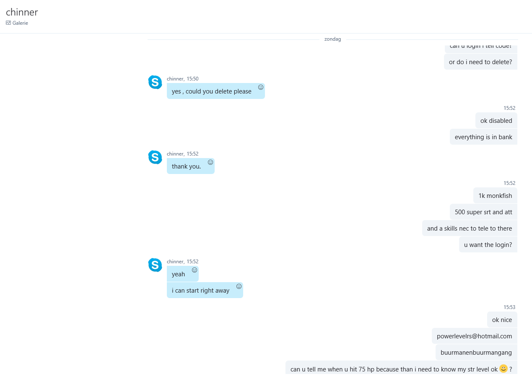Click the yellow smiley emoji in last message
This screenshot has height=392, width=532.
pyautogui.click(x=503, y=369)
